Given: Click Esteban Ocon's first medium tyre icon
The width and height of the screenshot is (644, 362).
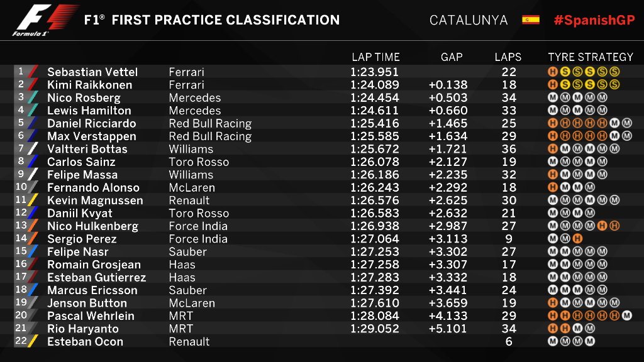Looking at the screenshot, I should pos(553,341).
